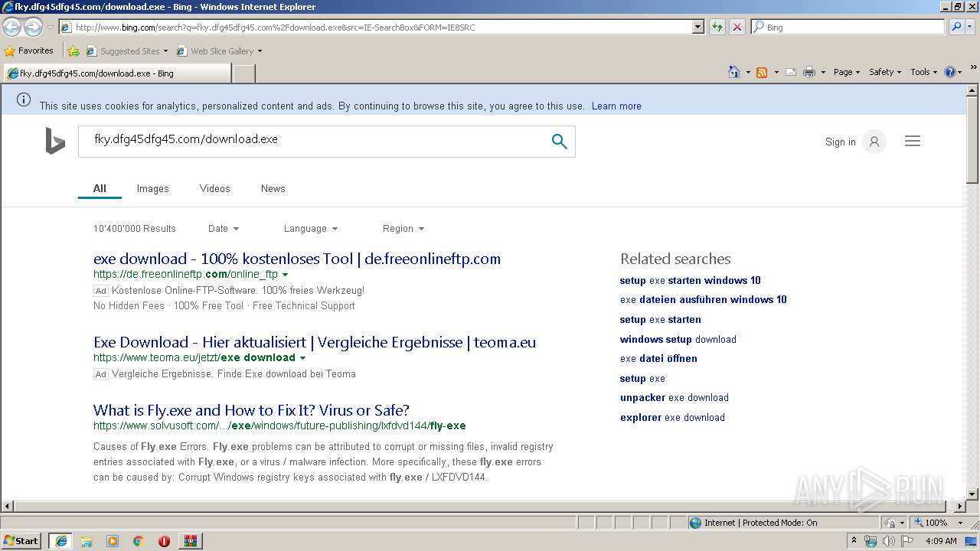The height and width of the screenshot is (551, 980).
Task: Click the cookie notice info icon
Action: tap(24, 99)
